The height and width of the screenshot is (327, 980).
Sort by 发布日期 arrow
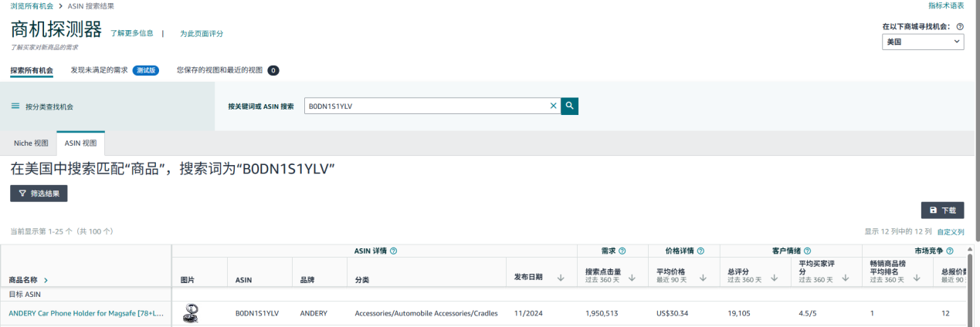click(x=560, y=277)
